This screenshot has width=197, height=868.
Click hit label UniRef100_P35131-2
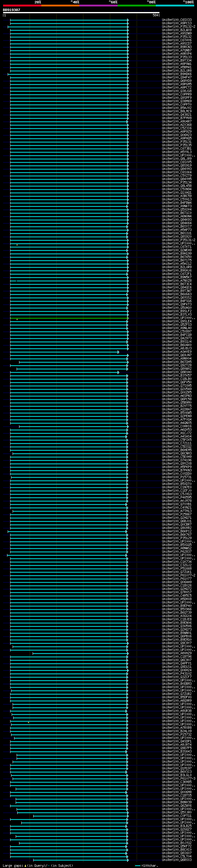tap(179, 240)
